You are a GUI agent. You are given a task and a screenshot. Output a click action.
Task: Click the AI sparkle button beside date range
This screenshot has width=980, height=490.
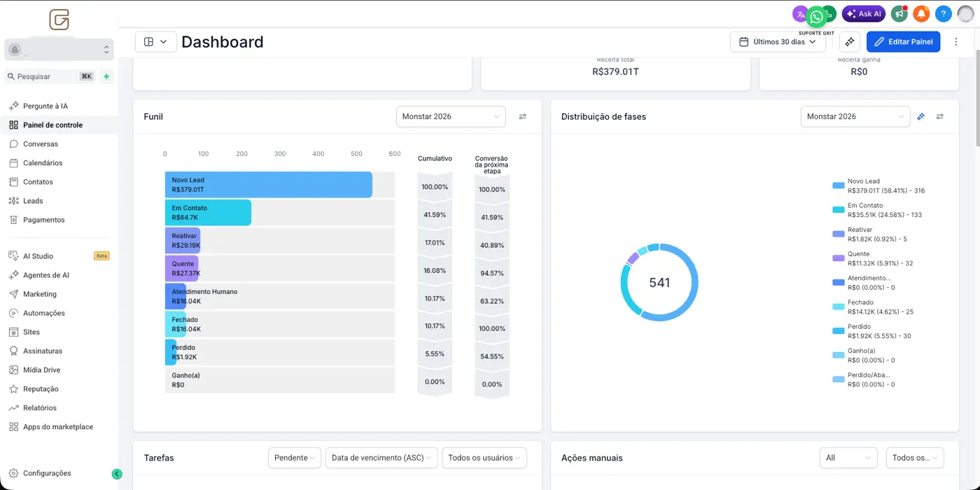click(850, 42)
